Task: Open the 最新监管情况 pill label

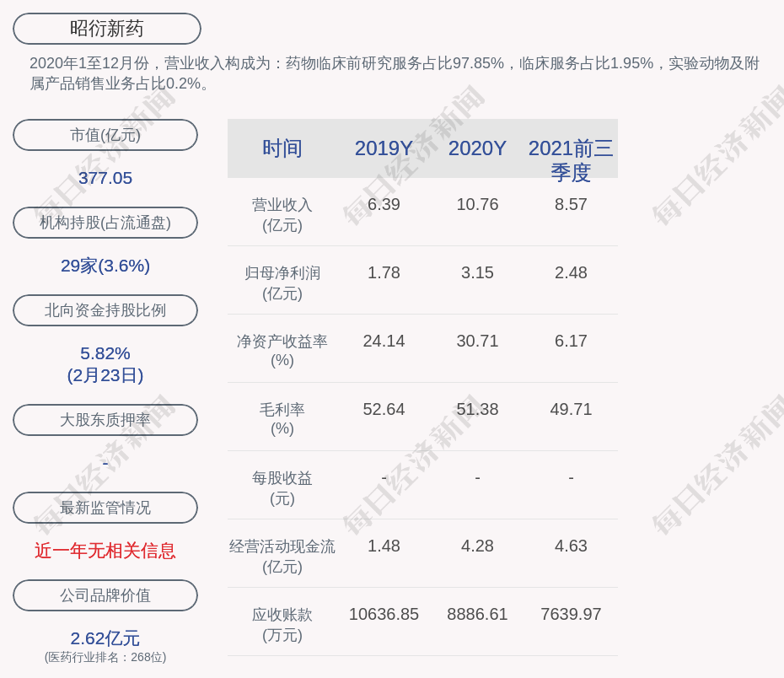Action: [105, 508]
